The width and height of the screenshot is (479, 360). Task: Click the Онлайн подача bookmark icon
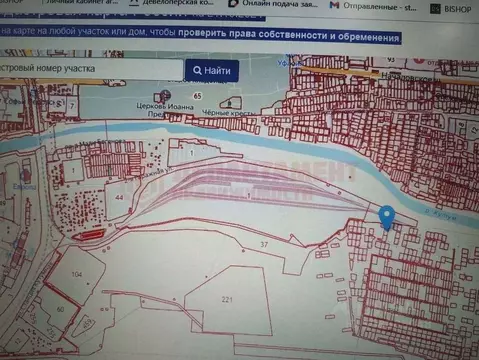point(233,3)
